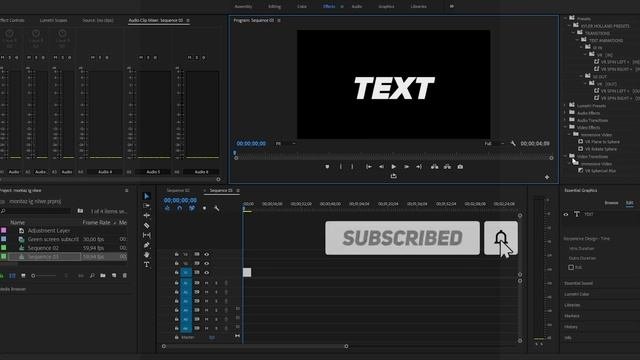Select the Razor tool
This screenshot has width=640, height=360.
(147, 225)
